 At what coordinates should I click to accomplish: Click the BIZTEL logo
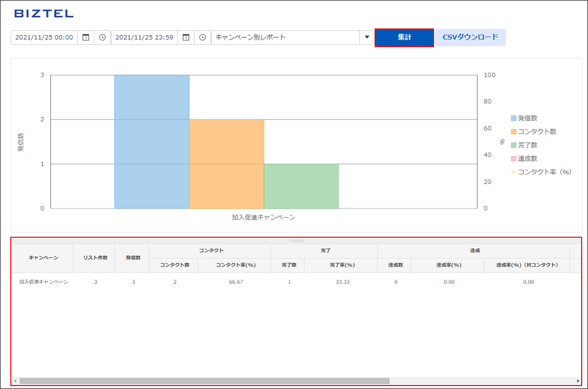coord(44,14)
